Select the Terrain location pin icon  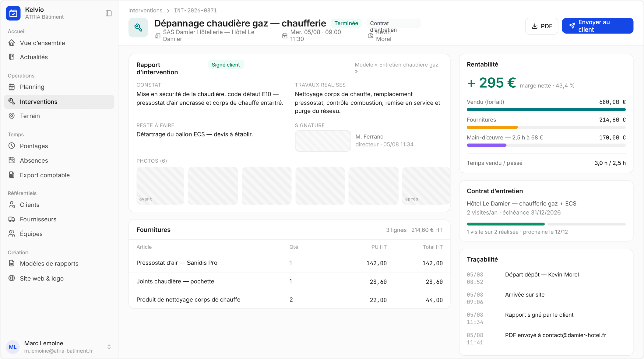[12, 116]
